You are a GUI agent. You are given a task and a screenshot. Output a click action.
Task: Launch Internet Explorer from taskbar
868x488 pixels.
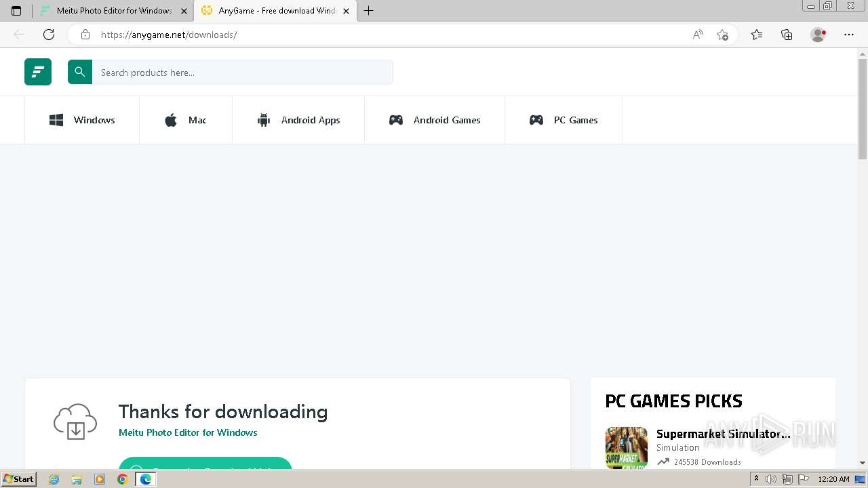point(54,479)
